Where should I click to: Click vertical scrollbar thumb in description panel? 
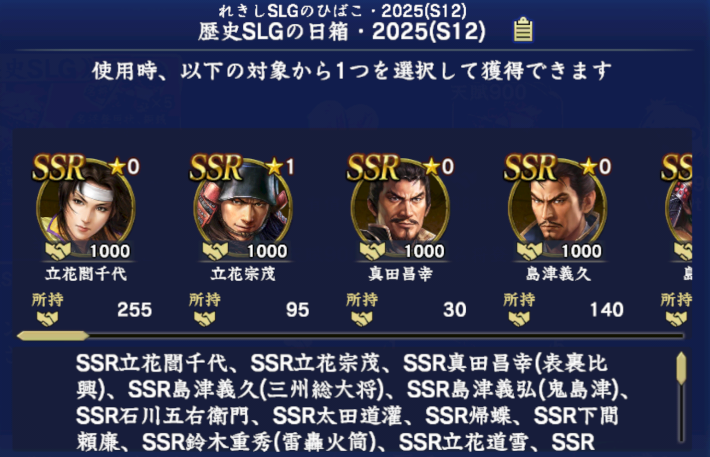(x=681, y=368)
